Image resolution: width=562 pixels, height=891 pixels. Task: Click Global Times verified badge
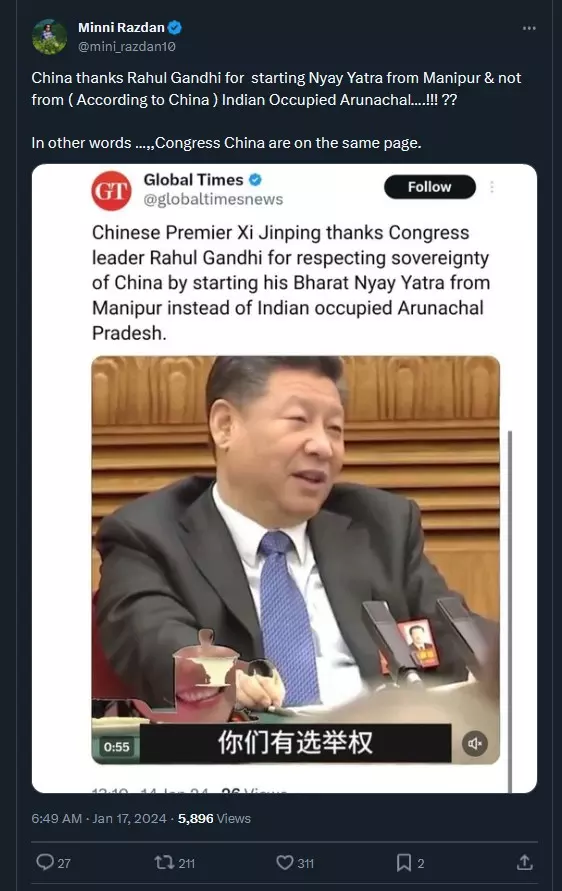pos(255,180)
